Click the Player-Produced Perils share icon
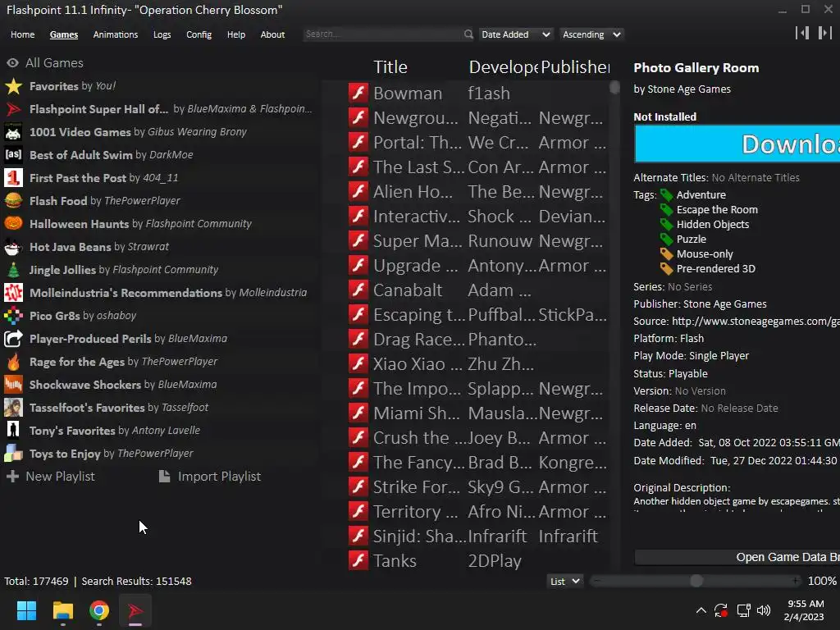Image resolution: width=840 pixels, height=630 pixels. pyautogui.click(x=13, y=339)
